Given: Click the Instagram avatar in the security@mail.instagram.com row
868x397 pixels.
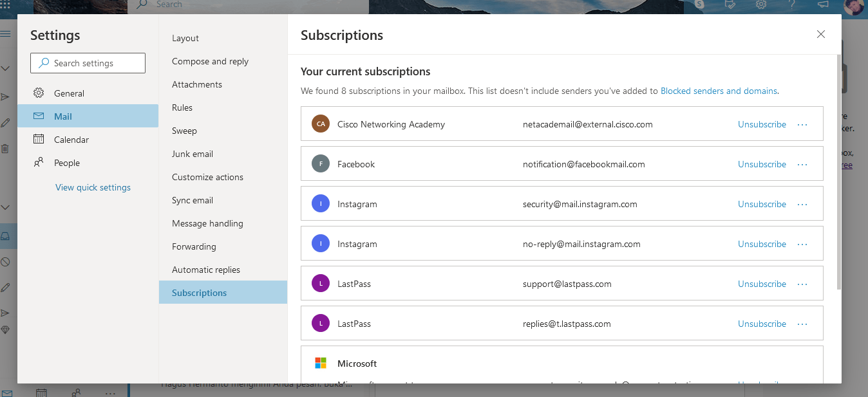Looking at the screenshot, I should (x=321, y=203).
